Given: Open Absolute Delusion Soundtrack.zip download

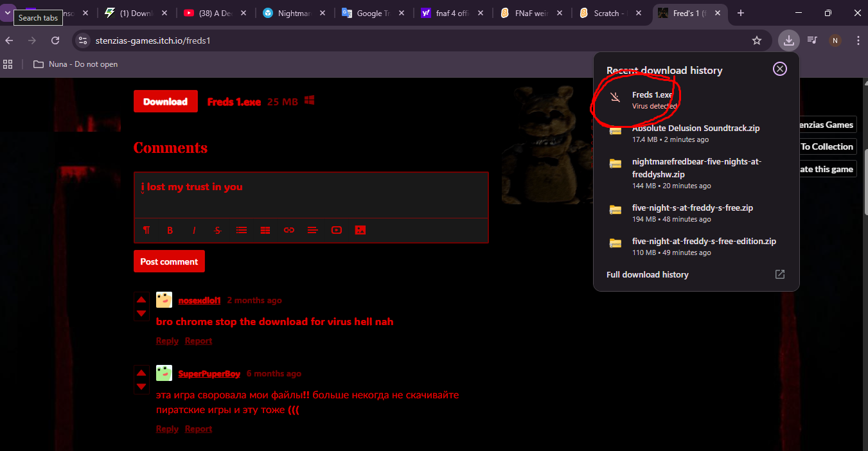Looking at the screenshot, I should pos(696,134).
